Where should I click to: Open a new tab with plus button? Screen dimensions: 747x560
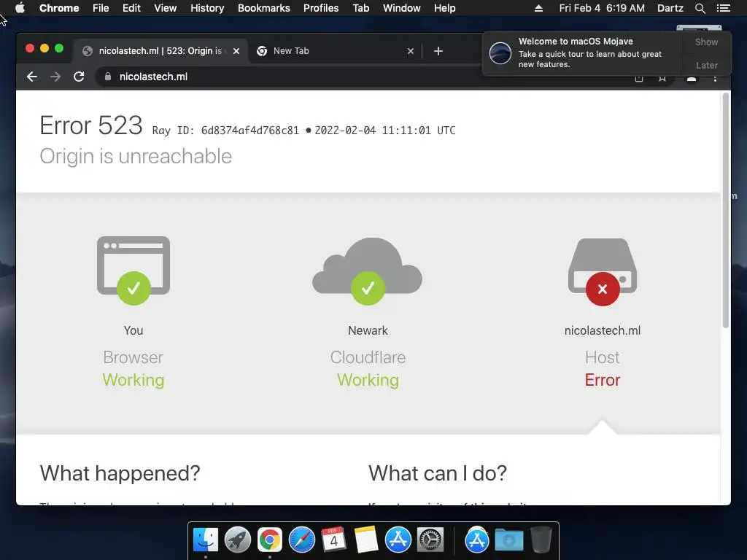(x=438, y=51)
